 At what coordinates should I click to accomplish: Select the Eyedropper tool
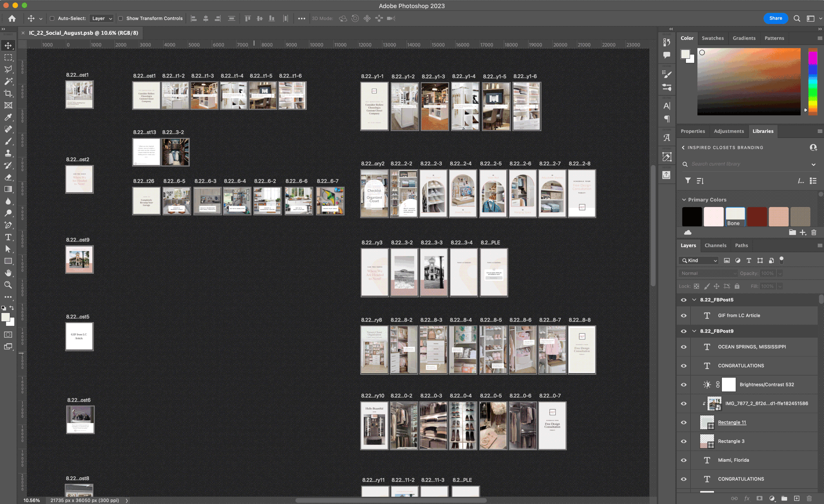8,117
